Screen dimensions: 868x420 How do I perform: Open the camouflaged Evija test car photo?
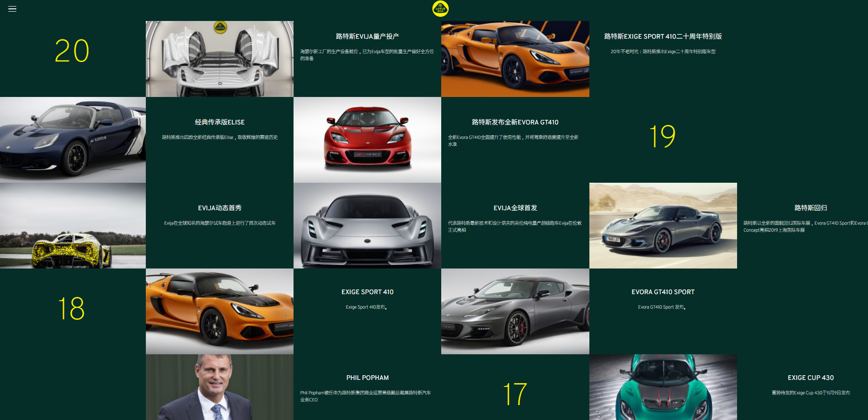point(73,226)
